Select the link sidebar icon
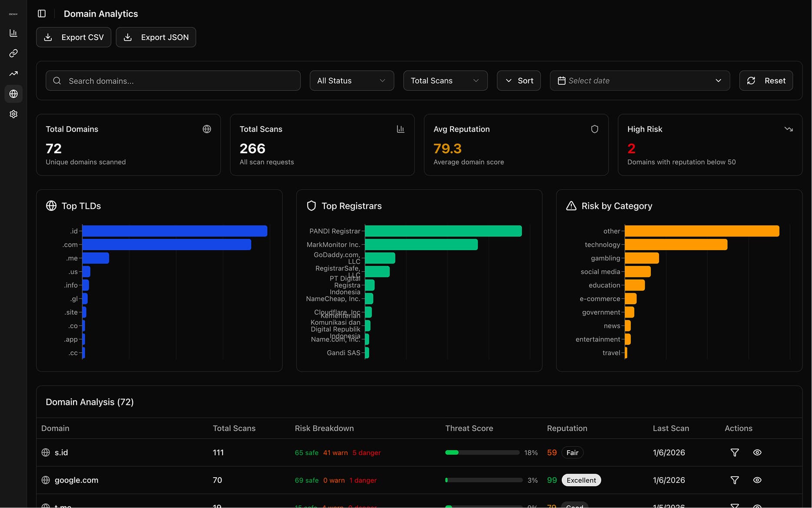Screen dimensions: 812x508 (13, 53)
